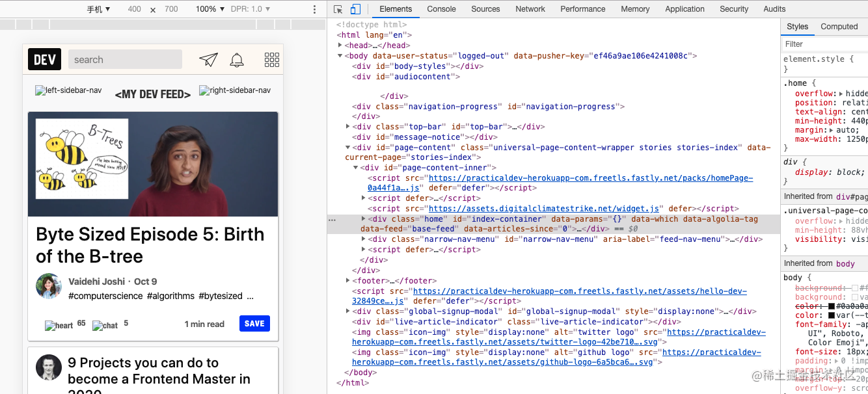This screenshot has height=394, width=868.
Task: Click the paper plane connect icon
Action: pos(208,60)
